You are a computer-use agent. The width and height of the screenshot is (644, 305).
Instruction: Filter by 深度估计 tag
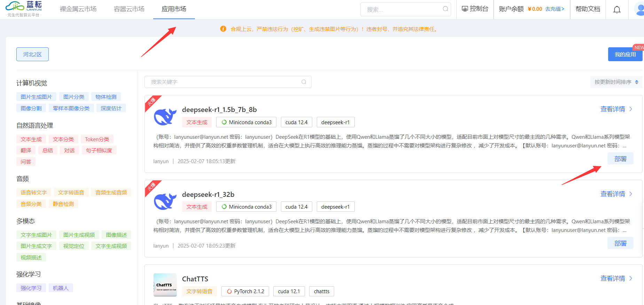(111, 109)
